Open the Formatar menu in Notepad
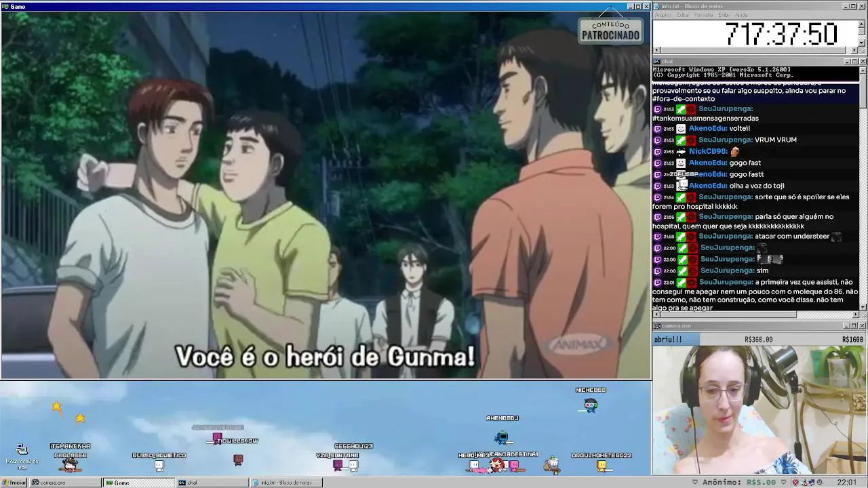The height and width of the screenshot is (488, 868). point(704,15)
